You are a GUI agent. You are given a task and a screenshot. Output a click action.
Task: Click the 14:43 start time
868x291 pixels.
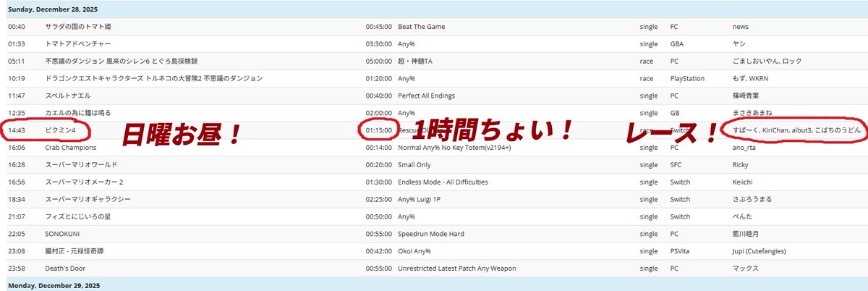pyautogui.click(x=17, y=130)
